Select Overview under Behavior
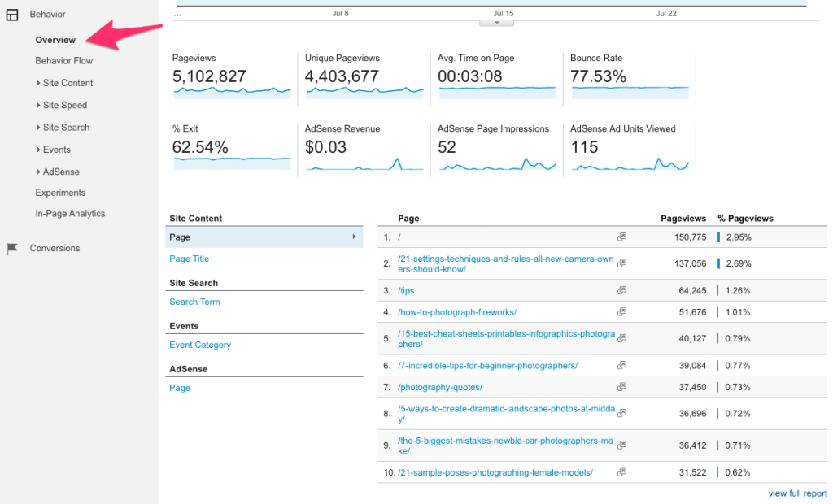The image size is (833, 504). [x=55, y=39]
